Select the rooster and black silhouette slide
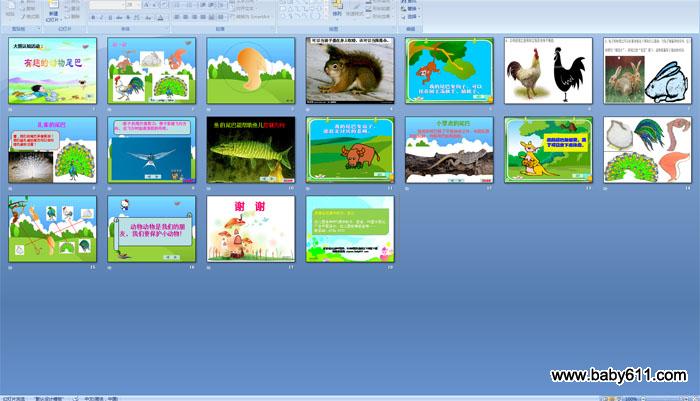The height and width of the screenshot is (401, 700). pos(548,71)
